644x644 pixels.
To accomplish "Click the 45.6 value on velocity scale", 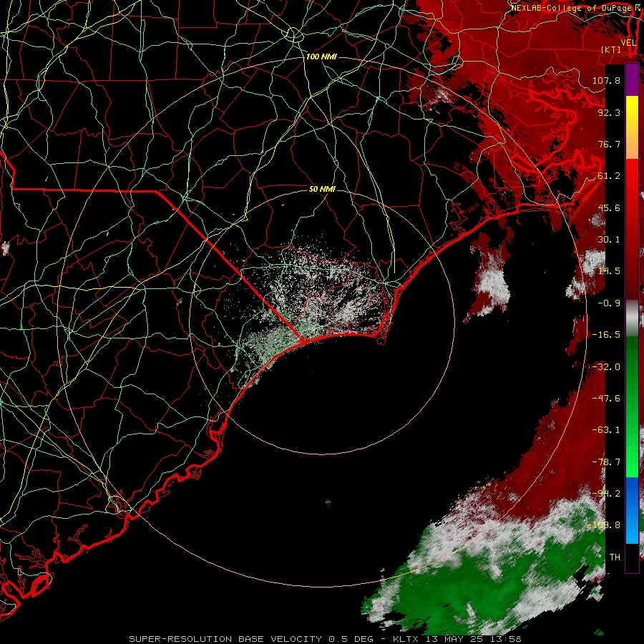I will tap(609, 208).
